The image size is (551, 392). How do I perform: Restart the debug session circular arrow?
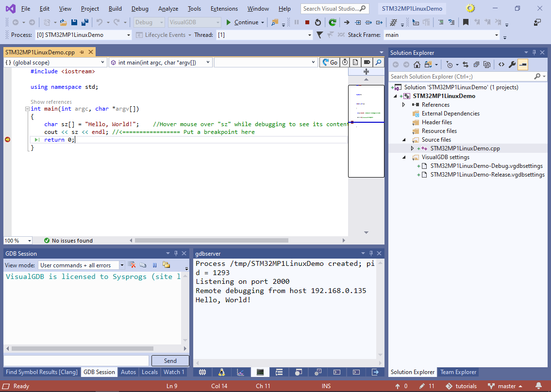point(317,22)
